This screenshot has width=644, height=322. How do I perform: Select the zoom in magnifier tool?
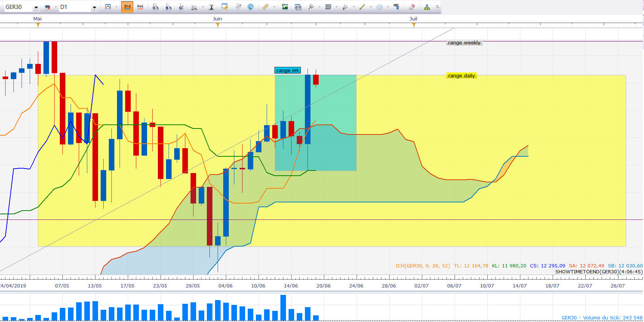[155, 7]
